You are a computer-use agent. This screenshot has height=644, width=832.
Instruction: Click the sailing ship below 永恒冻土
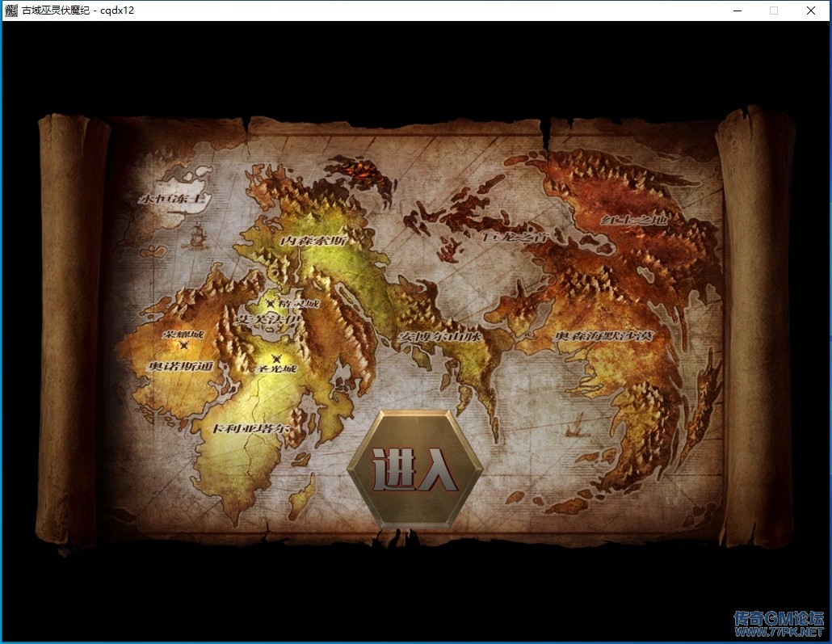coord(197,237)
